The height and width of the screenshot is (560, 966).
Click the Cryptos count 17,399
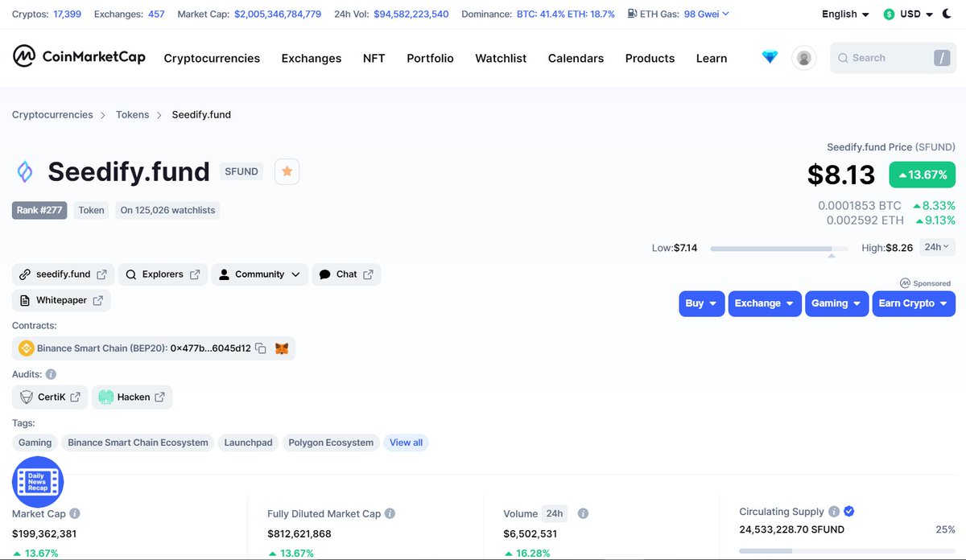[x=67, y=14]
